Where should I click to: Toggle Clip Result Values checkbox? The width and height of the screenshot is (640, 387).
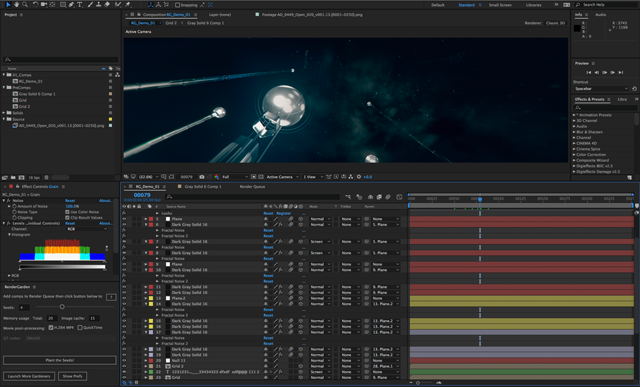pyautogui.click(x=67, y=218)
